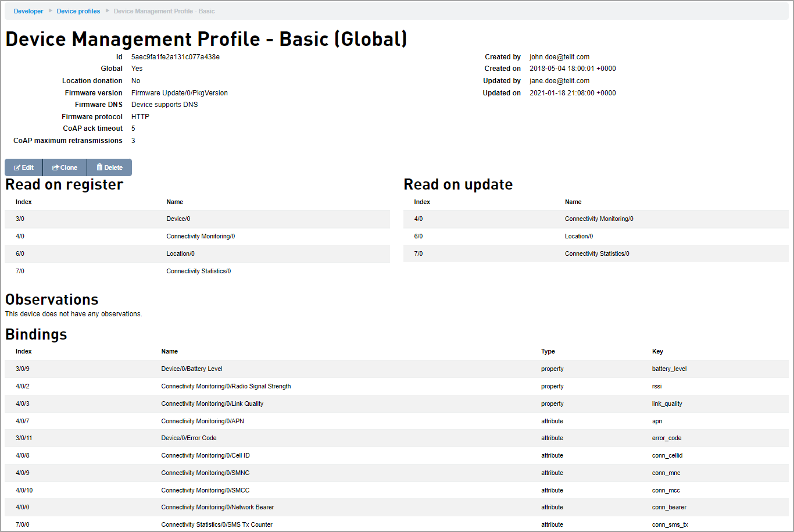
Task: Click the arrow icon after Device profiles breadcrumb
Action: click(106, 10)
